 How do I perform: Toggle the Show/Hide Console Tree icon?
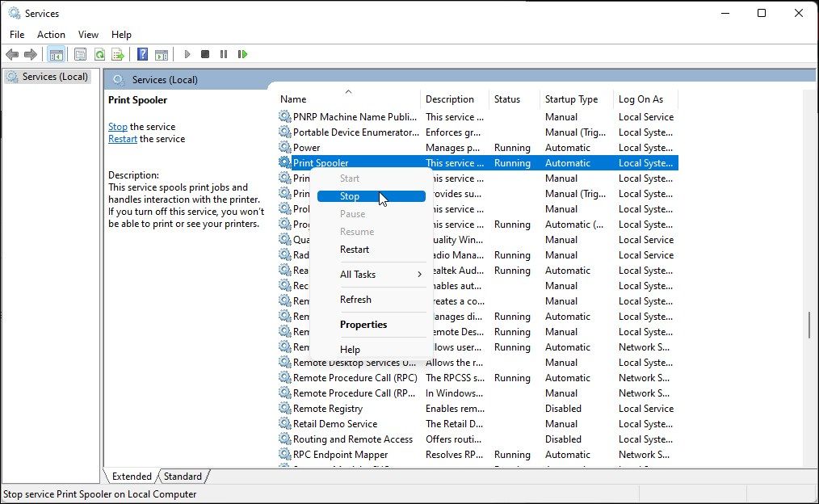55,54
